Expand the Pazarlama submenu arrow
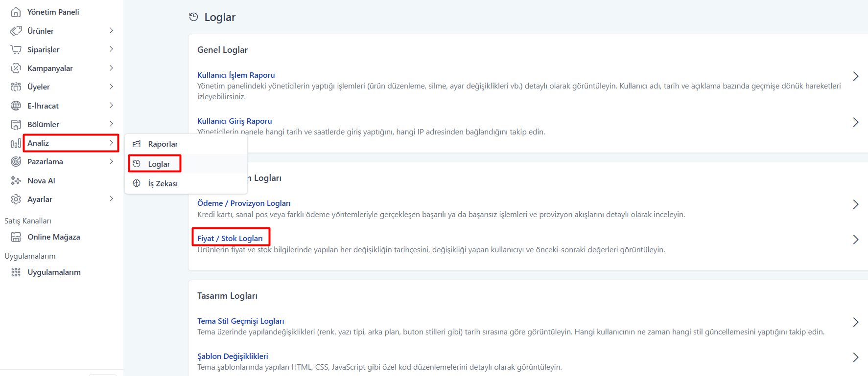 [111, 161]
